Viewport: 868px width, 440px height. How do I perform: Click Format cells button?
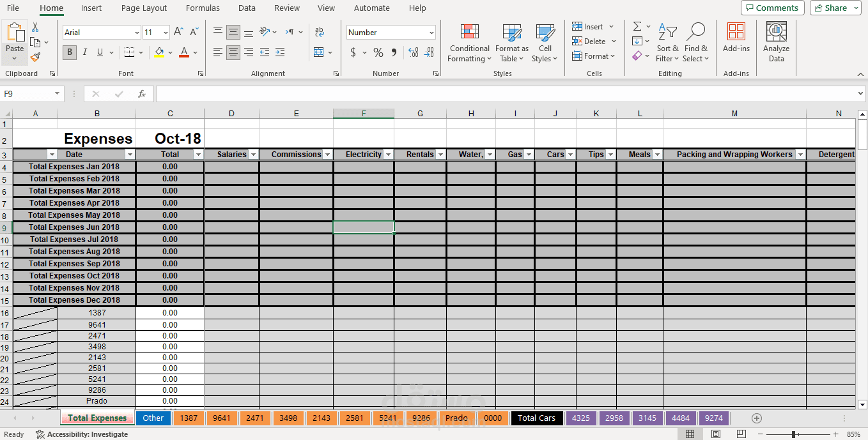point(593,56)
